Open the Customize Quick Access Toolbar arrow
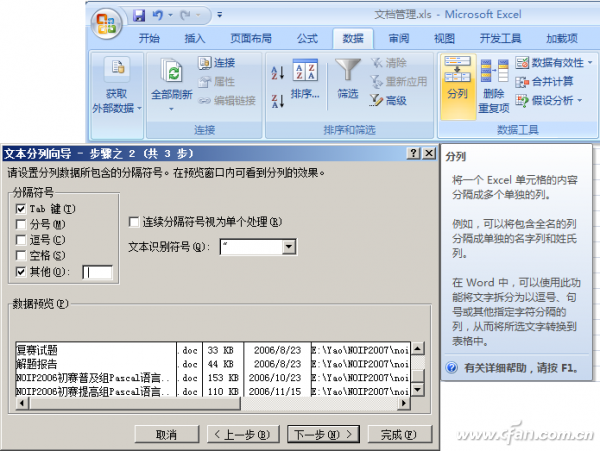The image size is (600, 451). coord(220,15)
